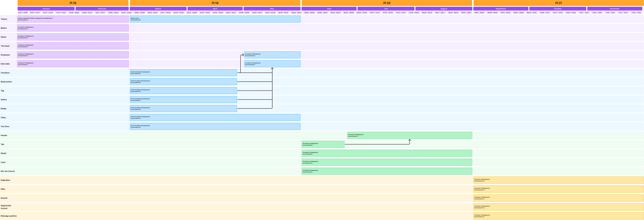Click the January month header
The image size is (644, 220).
pyautogui.click(x=46, y=9)
